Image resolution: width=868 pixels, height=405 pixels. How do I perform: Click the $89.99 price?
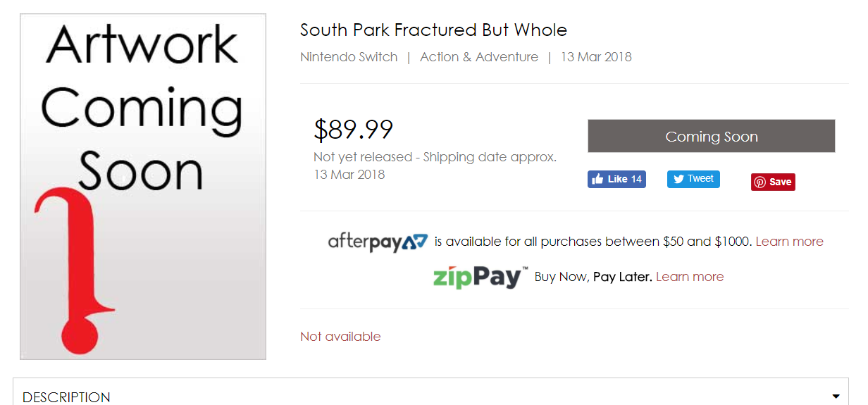click(353, 130)
